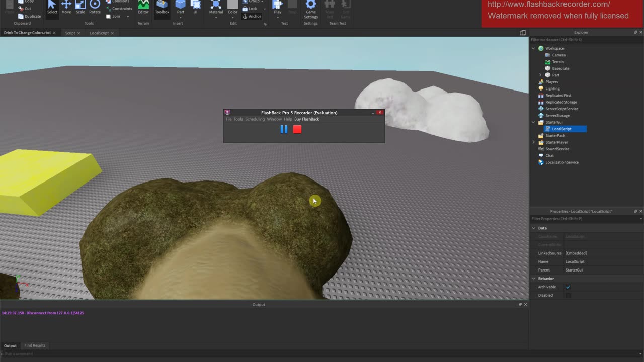Image resolution: width=644 pixels, height=362 pixels.
Task: Collapse the Workspace tree node
Action: point(534,48)
